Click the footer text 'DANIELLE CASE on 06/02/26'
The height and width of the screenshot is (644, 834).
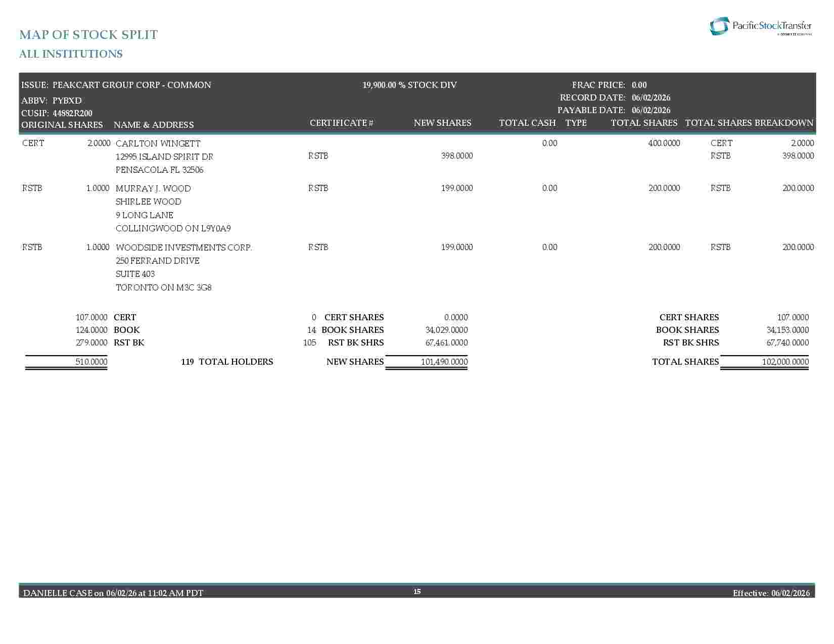(x=80, y=592)
